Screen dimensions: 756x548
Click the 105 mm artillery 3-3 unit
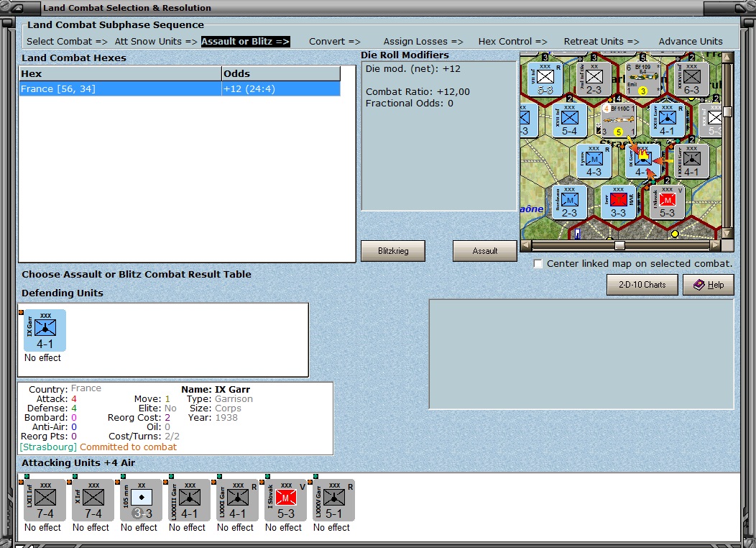(x=142, y=500)
